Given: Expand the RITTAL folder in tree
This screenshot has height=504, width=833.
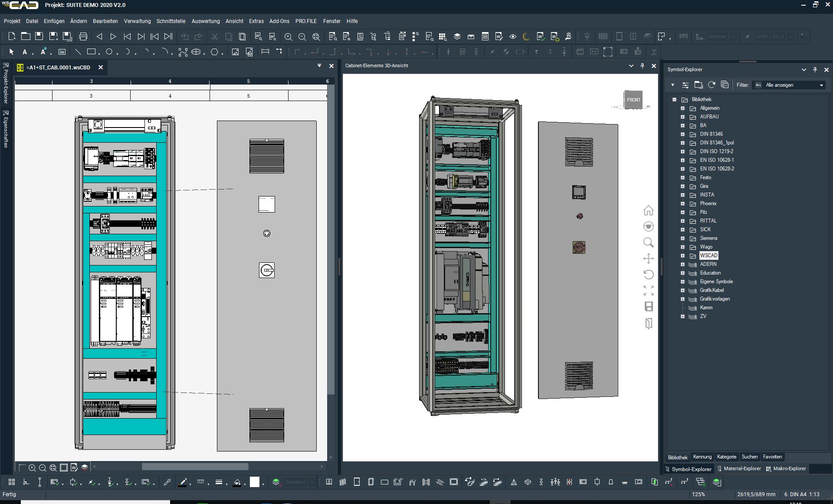Looking at the screenshot, I should point(682,221).
